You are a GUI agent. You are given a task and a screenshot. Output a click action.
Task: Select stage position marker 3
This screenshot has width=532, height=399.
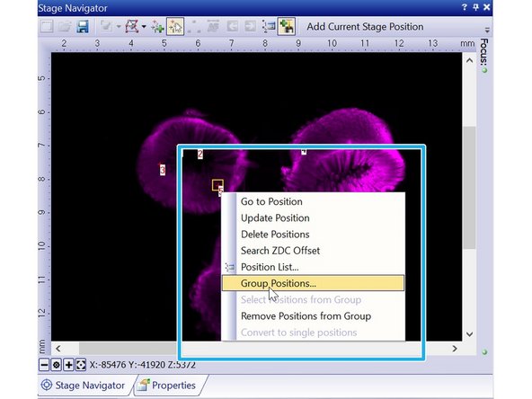(x=163, y=170)
